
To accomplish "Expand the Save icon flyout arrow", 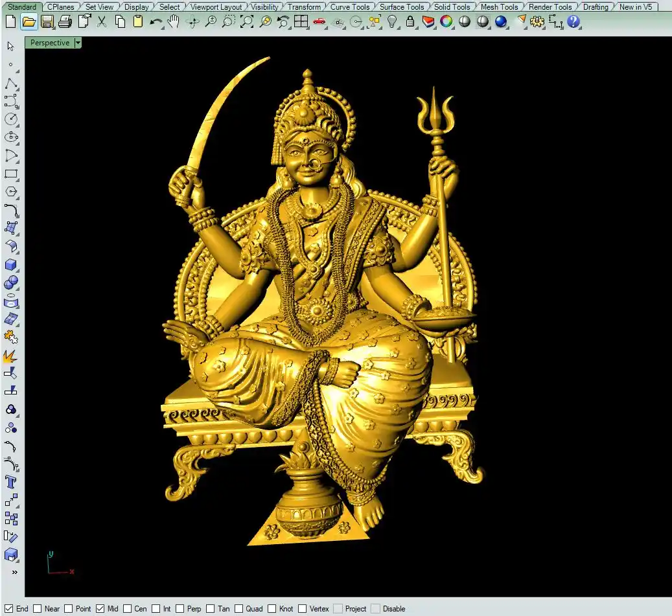I will click(x=54, y=29).
